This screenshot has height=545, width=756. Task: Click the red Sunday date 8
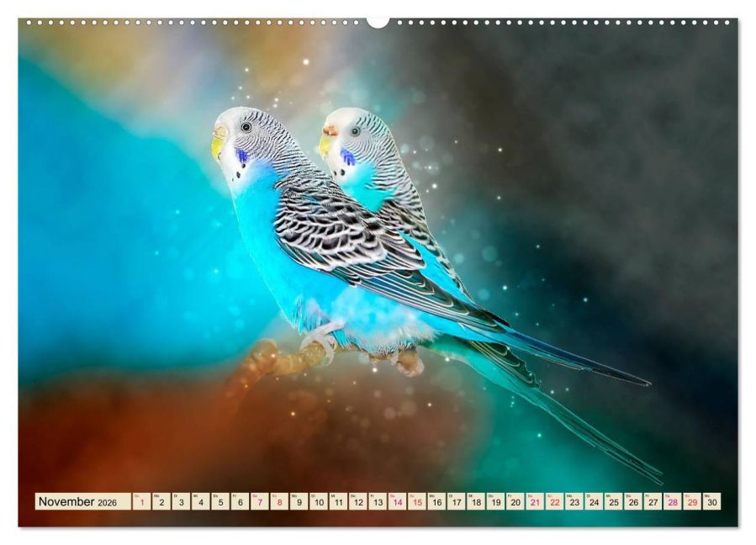click(280, 501)
